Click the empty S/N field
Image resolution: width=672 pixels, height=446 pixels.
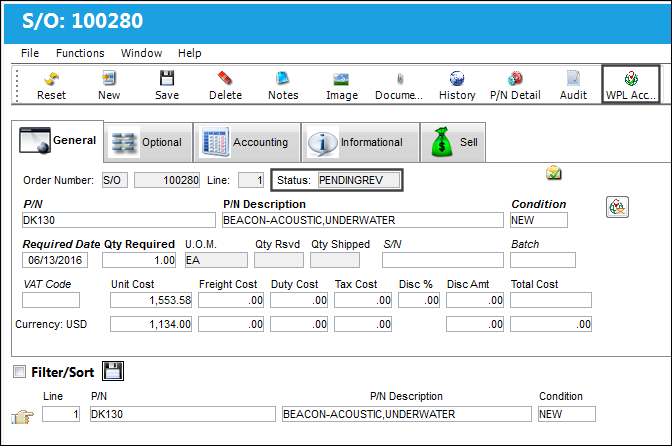[443, 260]
